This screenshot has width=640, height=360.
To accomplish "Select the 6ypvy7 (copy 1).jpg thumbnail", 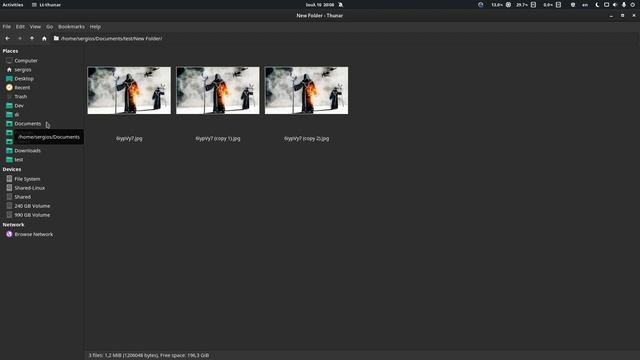I will point(218,90).
